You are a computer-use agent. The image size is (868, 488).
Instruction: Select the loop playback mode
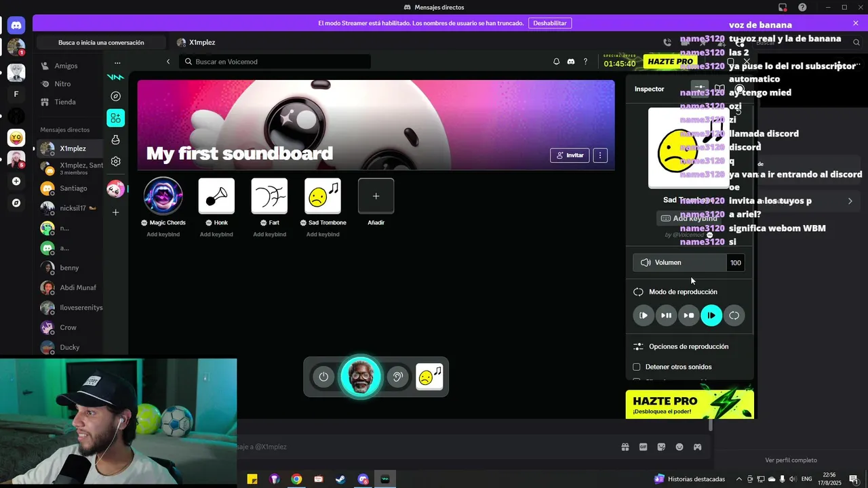(734, 315)
